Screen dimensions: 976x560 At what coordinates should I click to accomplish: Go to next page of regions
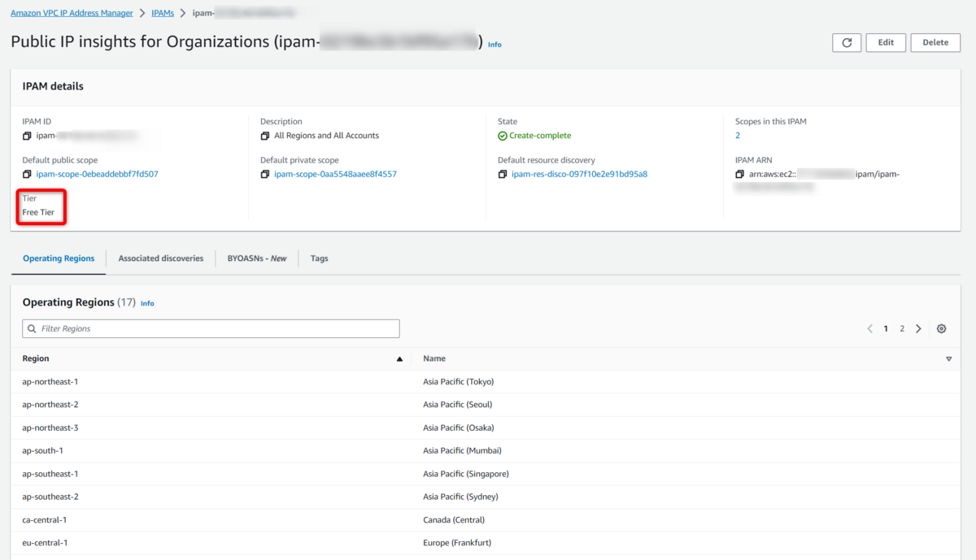918,328
